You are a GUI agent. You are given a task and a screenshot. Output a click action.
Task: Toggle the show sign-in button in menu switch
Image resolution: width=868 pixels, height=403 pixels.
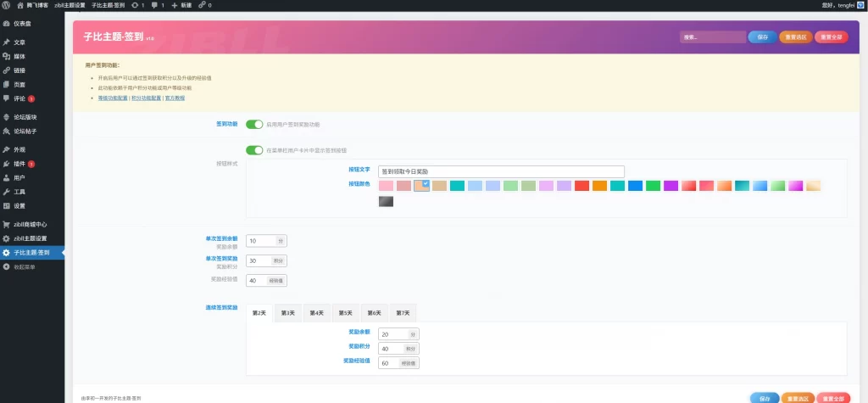click(254, 151)
